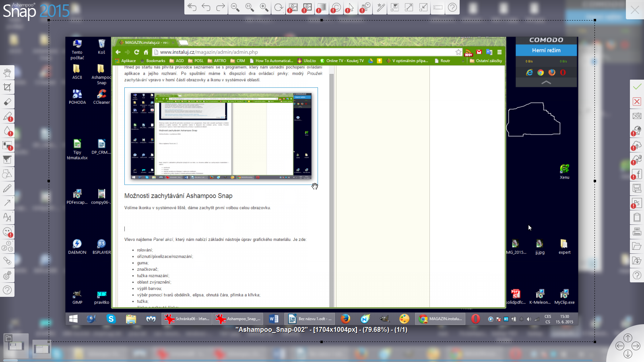This screenshot has width=644, height=362.
Task: Select the pixelate tool
Action: click(x=7, y=145)
